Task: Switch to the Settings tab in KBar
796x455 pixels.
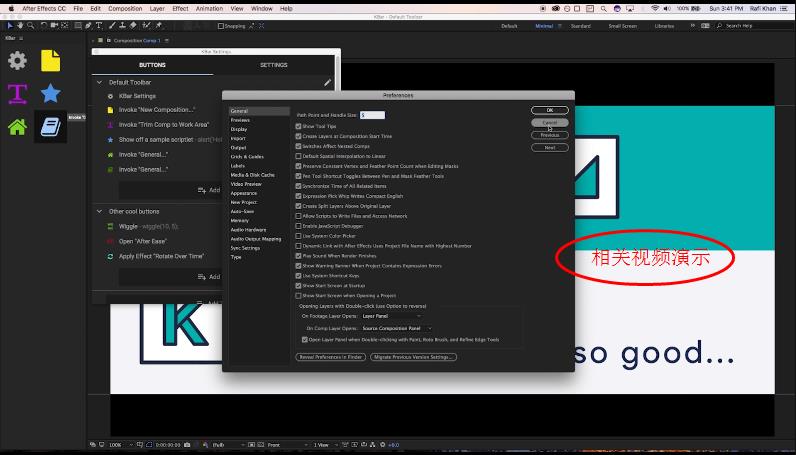Action: click(x=273, y=65)
